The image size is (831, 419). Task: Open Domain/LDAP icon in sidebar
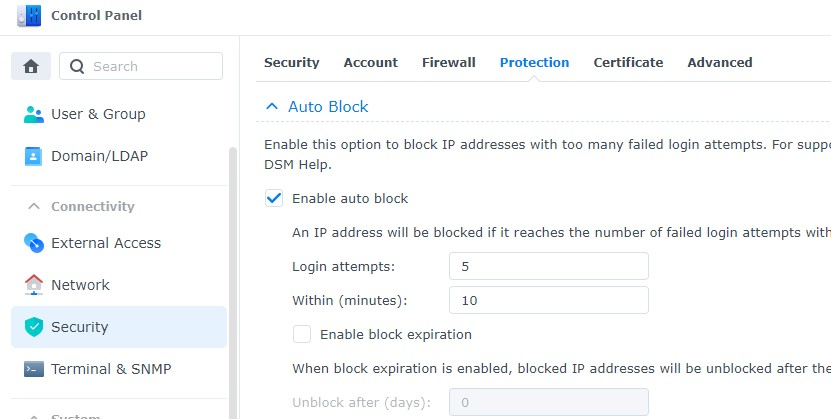pos(34,156)
